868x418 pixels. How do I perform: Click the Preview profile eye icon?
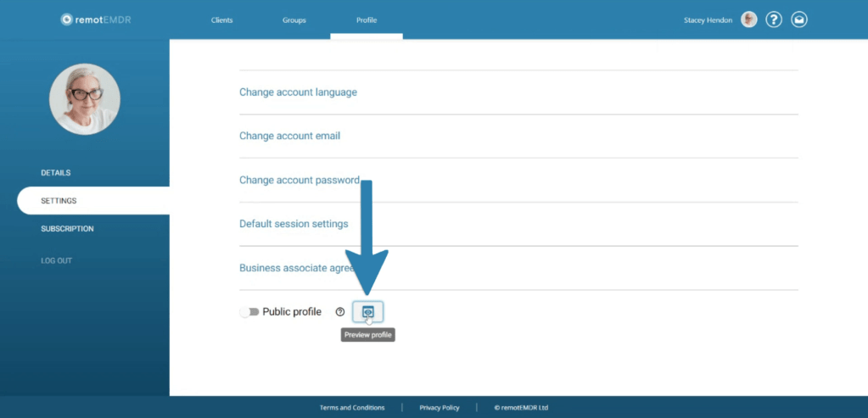point(368,312)
